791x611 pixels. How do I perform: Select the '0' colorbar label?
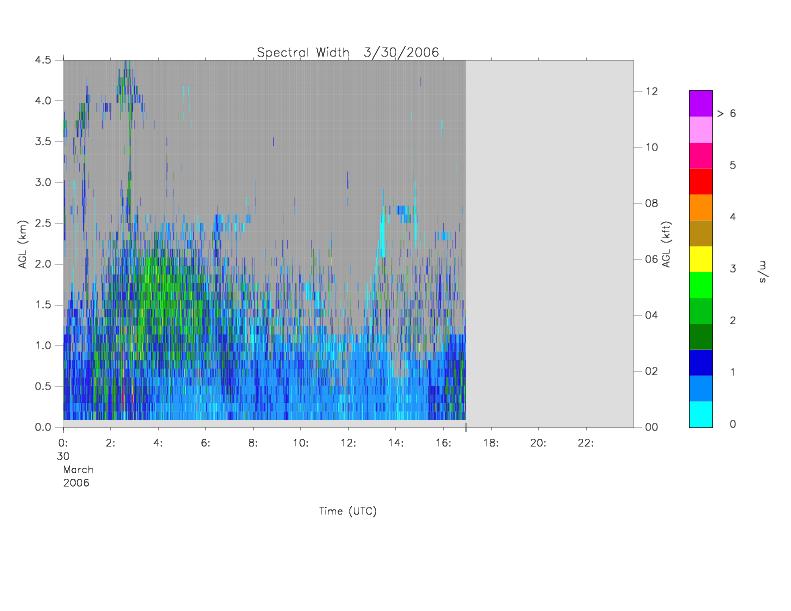pyautogui.click(x=732, y=424)
